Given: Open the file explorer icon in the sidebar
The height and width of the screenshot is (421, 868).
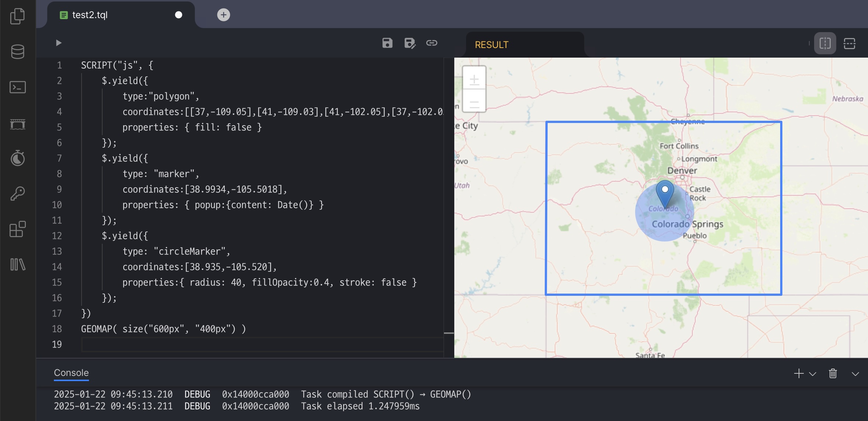Looking at the screenshot, I should pos(17,16).
